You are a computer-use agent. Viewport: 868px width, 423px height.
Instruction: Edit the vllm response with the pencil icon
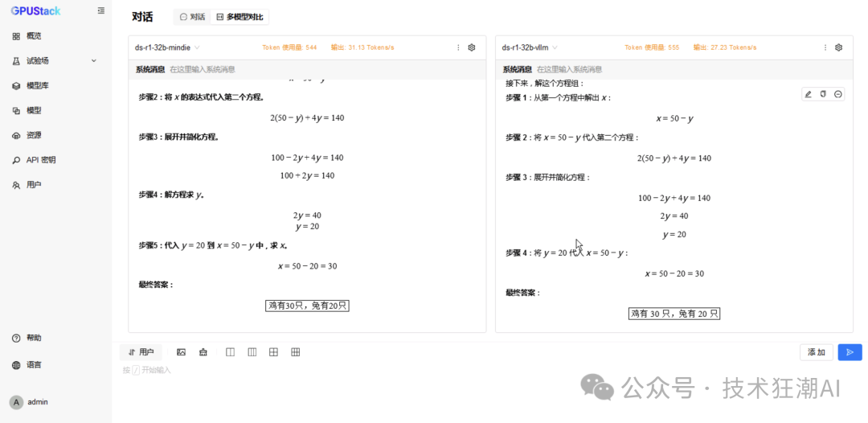click(x=809, y=94)
